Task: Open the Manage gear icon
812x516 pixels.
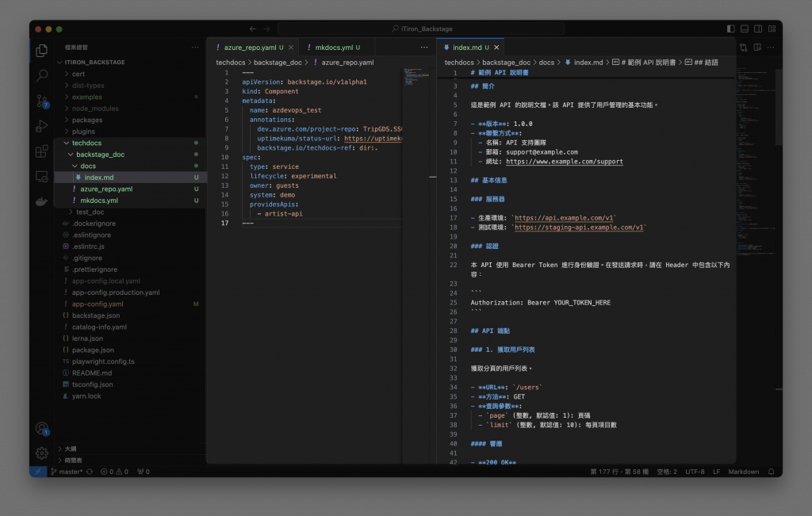Action: tap(42, 453)
